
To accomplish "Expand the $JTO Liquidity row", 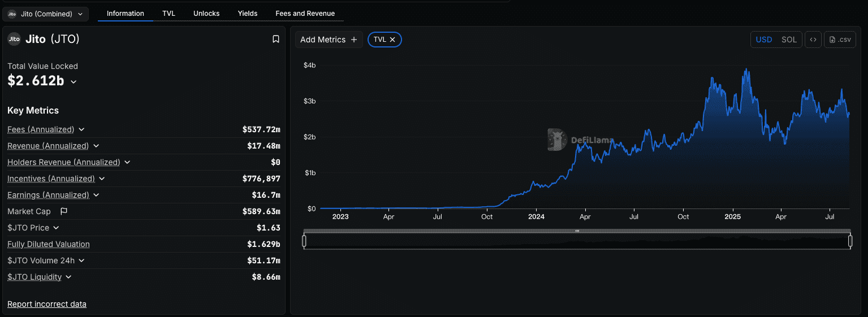I will [x=68, y=277].
